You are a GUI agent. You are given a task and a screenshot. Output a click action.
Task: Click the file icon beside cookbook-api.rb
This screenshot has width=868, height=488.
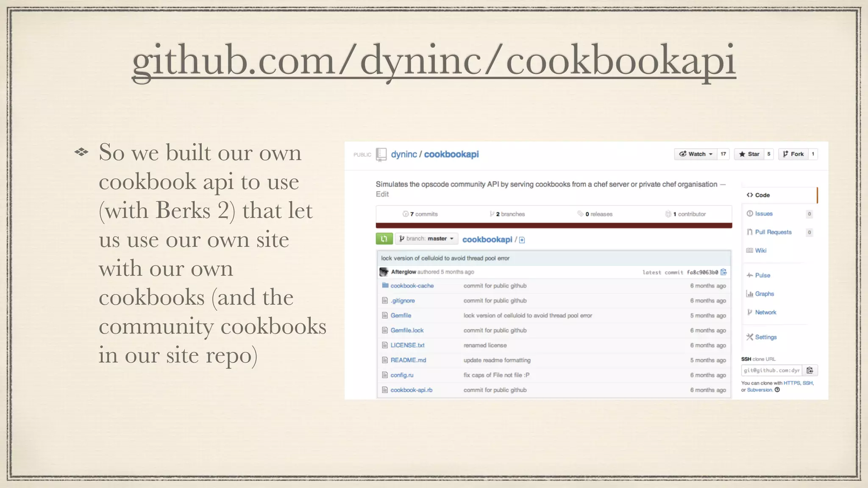click(385, 390)
